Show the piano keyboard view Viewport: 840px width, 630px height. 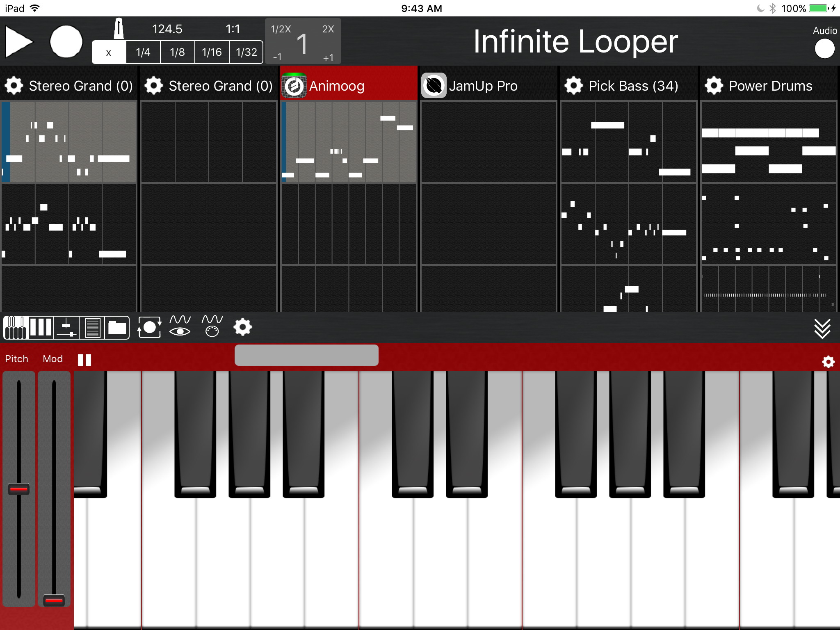16,328
